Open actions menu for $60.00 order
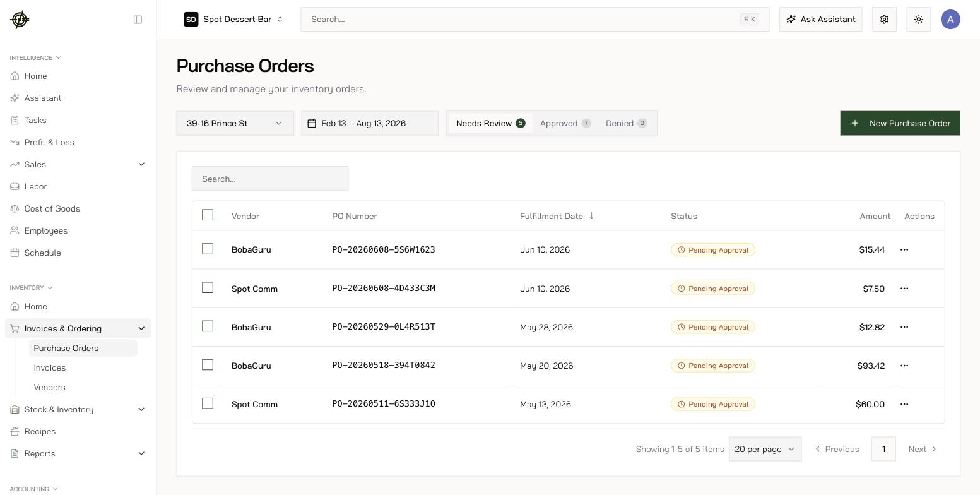Image resolution: width=980 pixels, height=495 pixels. [x=904, y=403]
